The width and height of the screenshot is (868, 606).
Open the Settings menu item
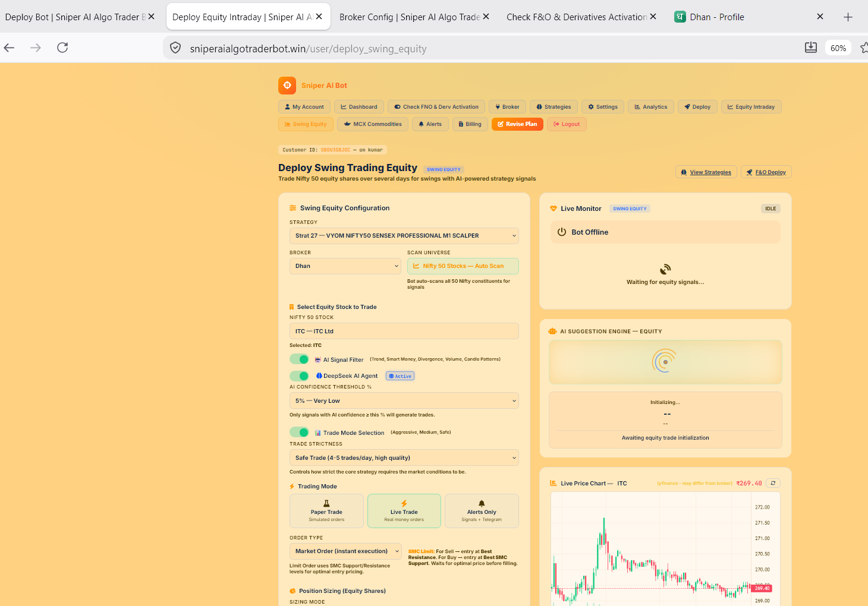click(603, 107)
